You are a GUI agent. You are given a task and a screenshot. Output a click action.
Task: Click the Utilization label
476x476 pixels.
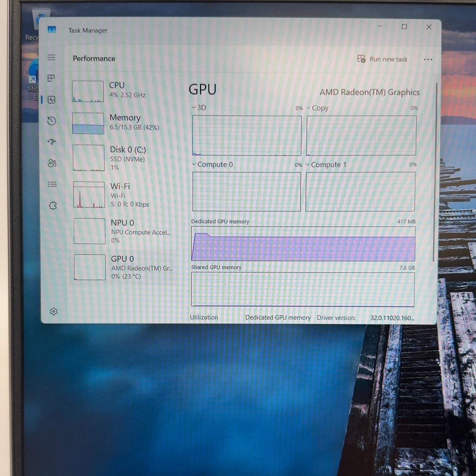tap(204, 317)
